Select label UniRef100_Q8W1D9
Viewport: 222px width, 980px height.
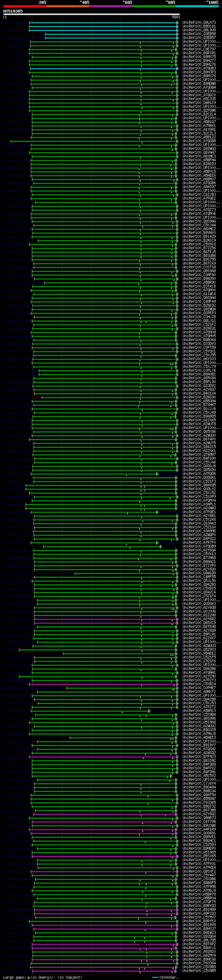[199, 573]
